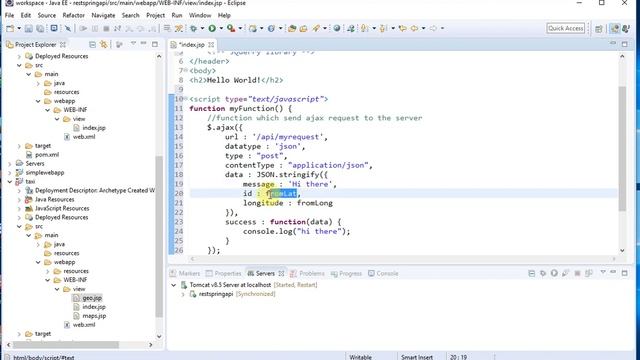Click the Run External Tools icon
The width and height of the screenshot is (640, 360).
pyautogui.click(x=231, y=29)
